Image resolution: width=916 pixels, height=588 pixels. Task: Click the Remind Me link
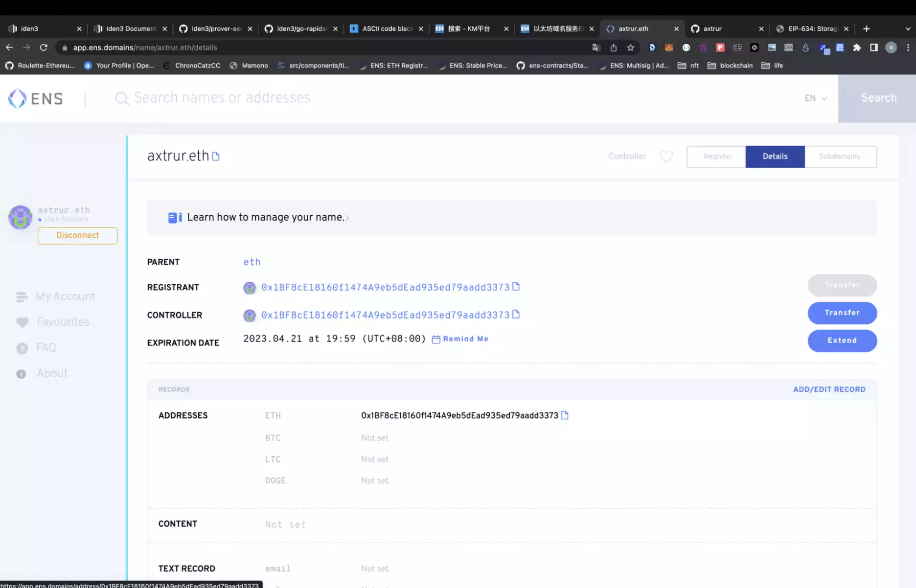coord(465,339)
